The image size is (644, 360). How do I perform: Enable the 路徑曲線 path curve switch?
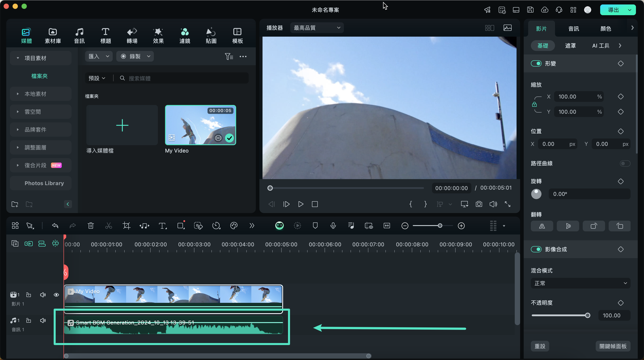point(625,163)
